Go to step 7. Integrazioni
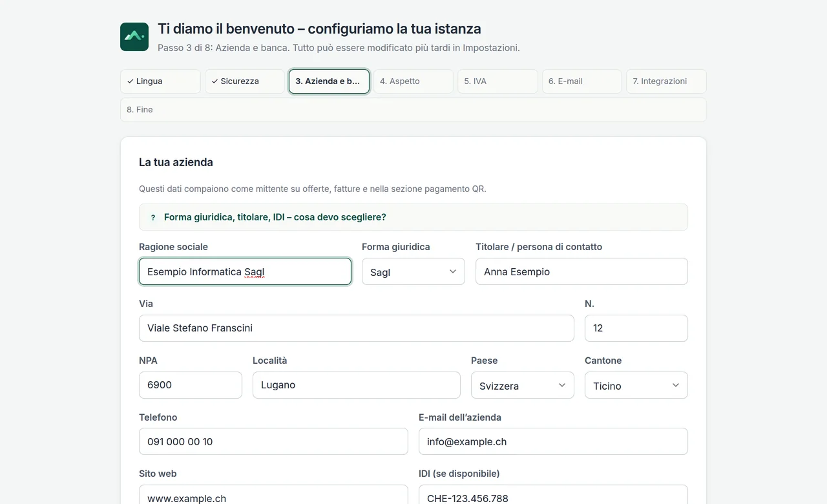The width and height of the screenshot is (827, 504). [666, 81]
